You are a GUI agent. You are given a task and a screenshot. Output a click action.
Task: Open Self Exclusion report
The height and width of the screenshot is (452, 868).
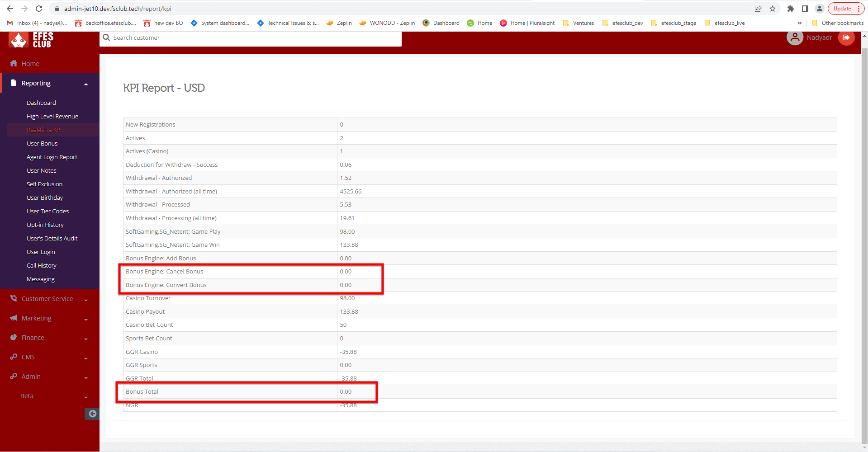pyautogui.click(x=44, y=184)
